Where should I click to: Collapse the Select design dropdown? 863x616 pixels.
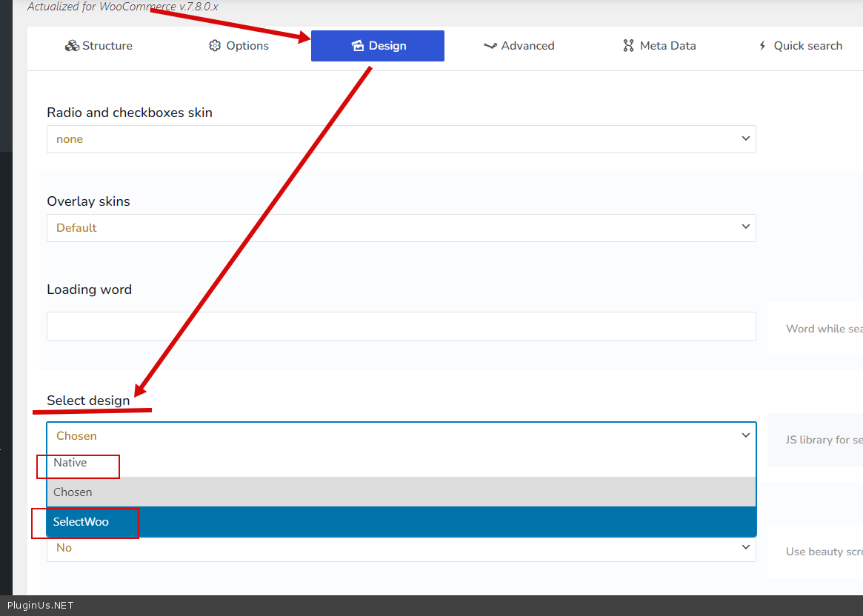click(401, 436)
